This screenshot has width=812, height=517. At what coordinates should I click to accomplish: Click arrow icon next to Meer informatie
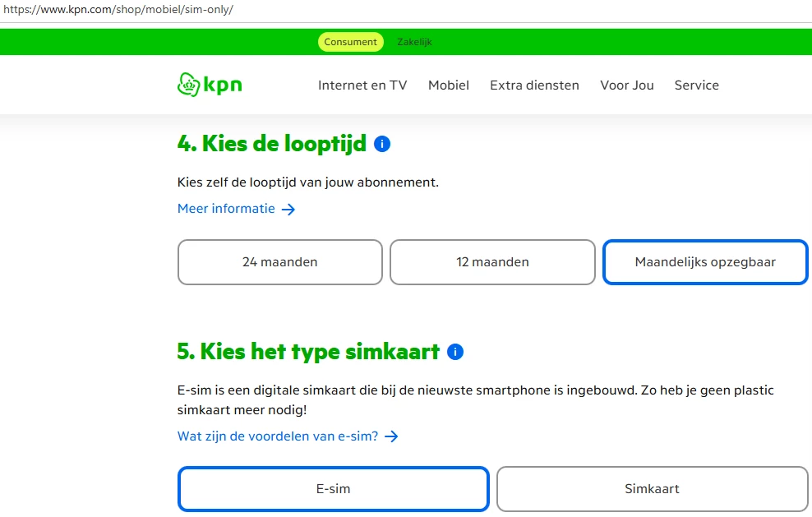click(x=288, y=210)
